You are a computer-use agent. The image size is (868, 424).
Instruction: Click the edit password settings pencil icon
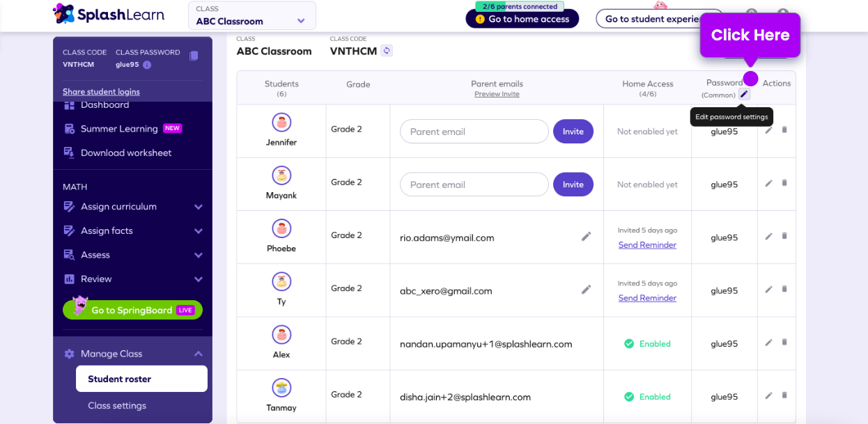(x=744, y=95)
